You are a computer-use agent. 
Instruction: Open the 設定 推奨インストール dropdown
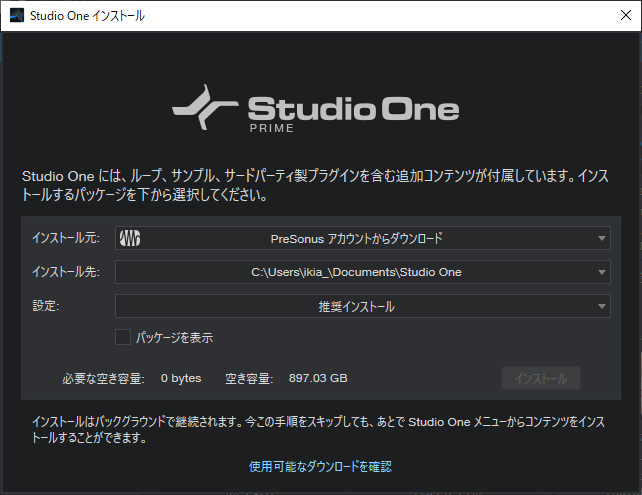363,306
